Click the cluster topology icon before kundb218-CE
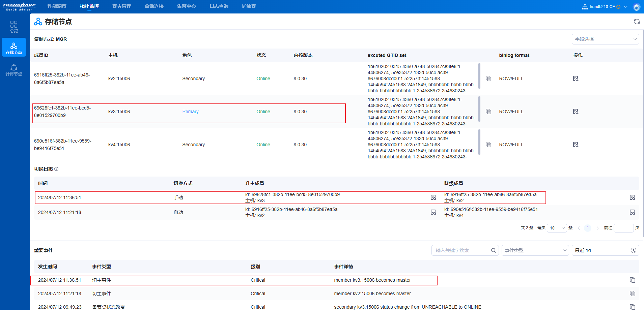644x310 pixels. pos(585,7)
